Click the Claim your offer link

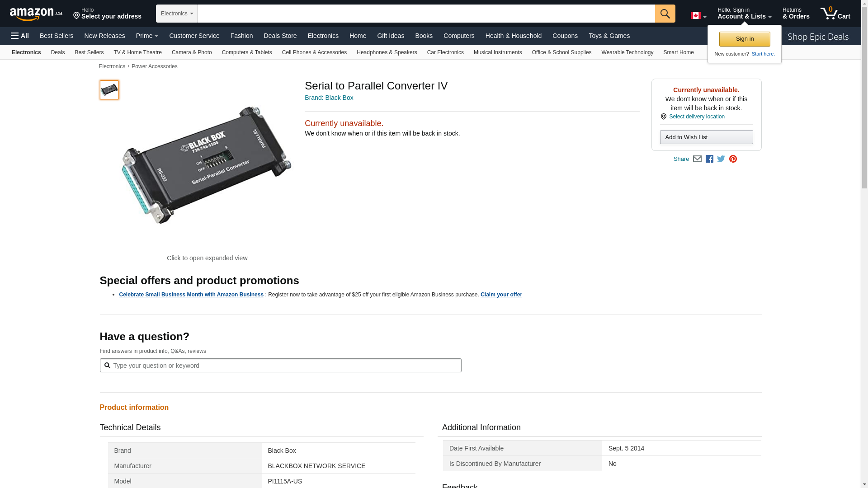[x=501, y=295]
